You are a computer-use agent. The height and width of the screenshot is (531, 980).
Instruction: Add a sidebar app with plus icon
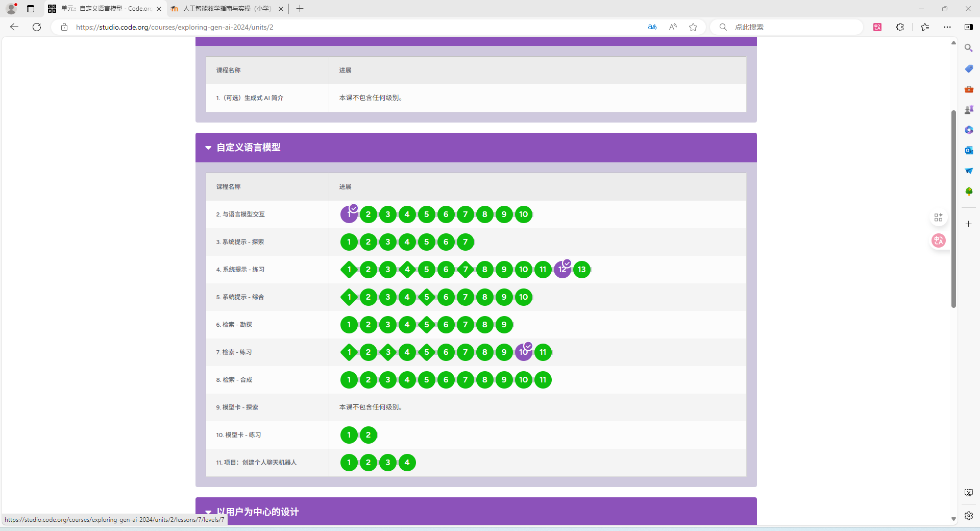tap(968, 224)
